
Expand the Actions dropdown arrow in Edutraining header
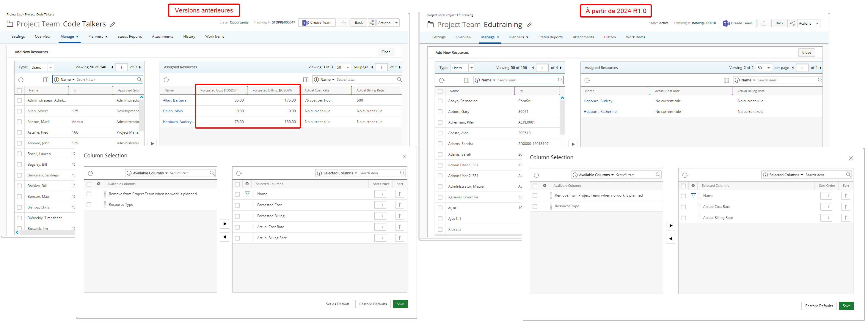[817, 23]
